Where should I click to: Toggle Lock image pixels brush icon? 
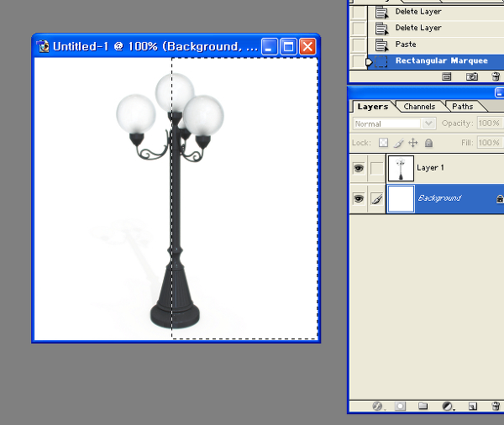click(398, 143)
